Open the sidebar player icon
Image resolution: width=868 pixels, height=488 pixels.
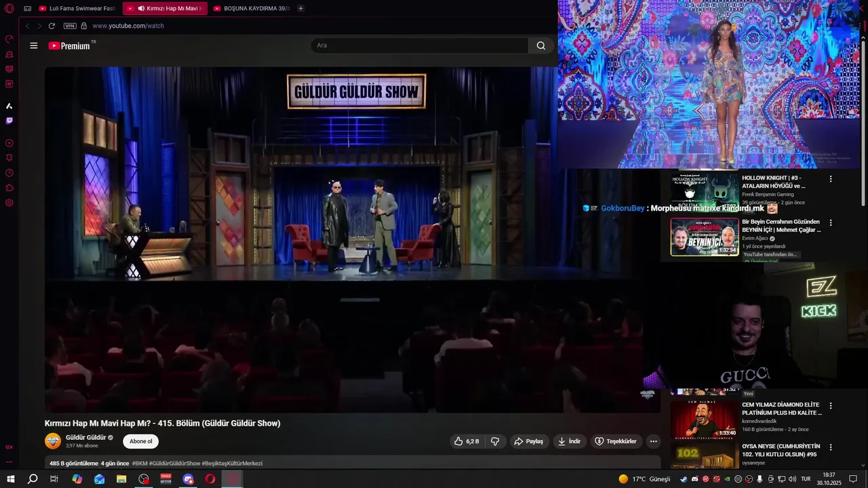click(9, 143)
